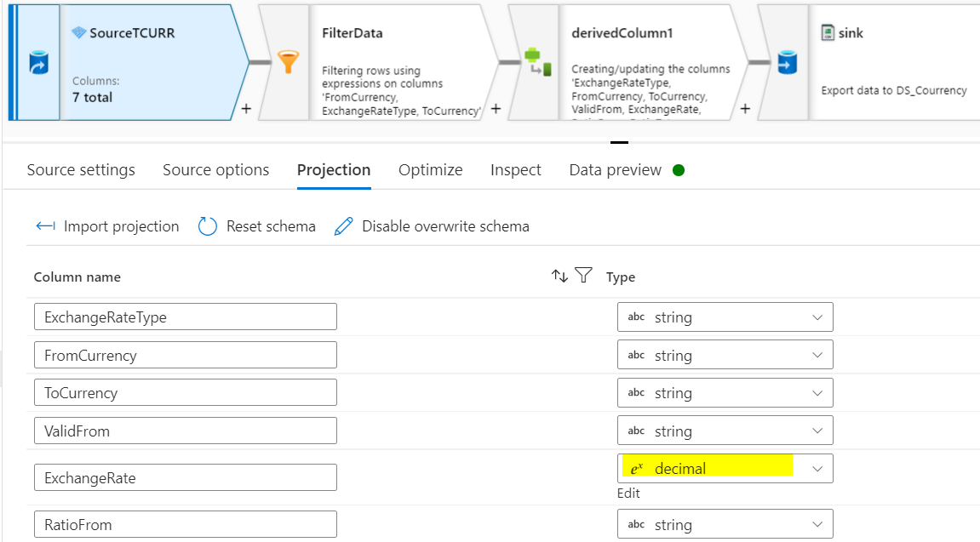
Task: Switch to the Inspect tab
Action: coord(516,170)
